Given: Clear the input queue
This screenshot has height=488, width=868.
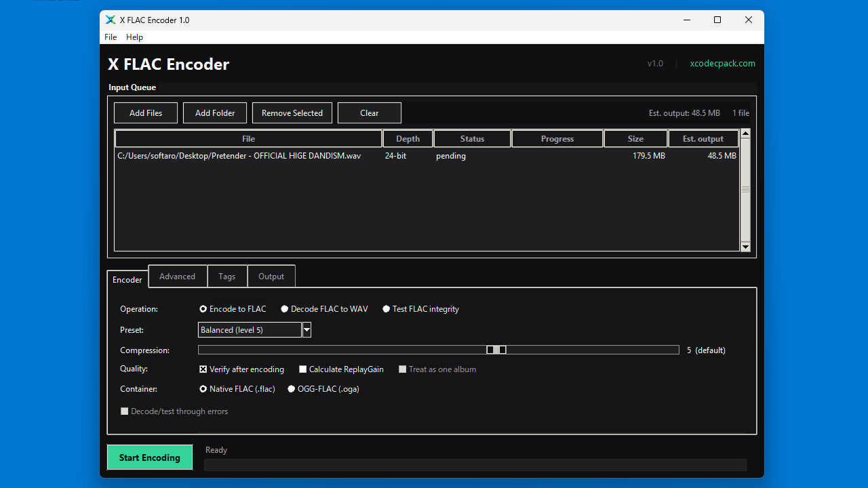Looking at the screenshot, I should tap(370, 113).
